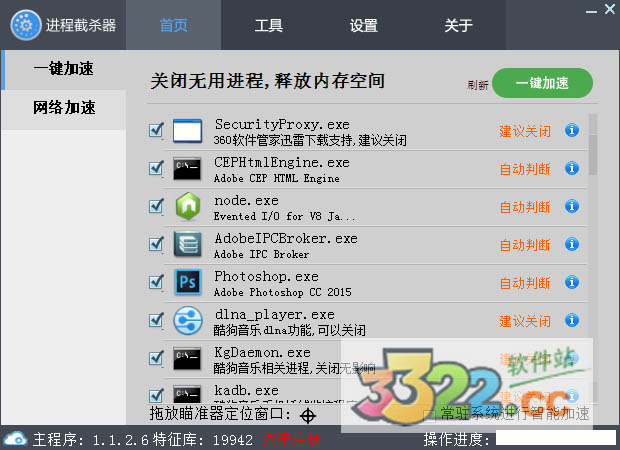This screenshot has width=620, height=450.
Task: Enable 常驻系统进行智能加速 checkbox
Action: click(430, 415)
